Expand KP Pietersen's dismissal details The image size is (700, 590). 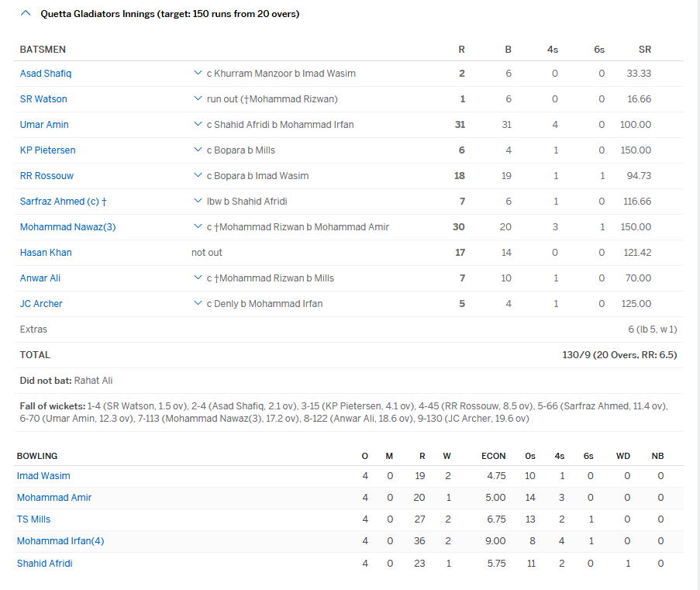point(198,150)
